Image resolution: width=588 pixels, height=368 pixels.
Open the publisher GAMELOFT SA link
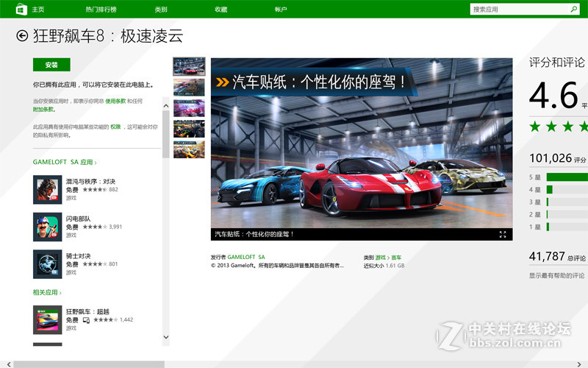coord(246,257)
